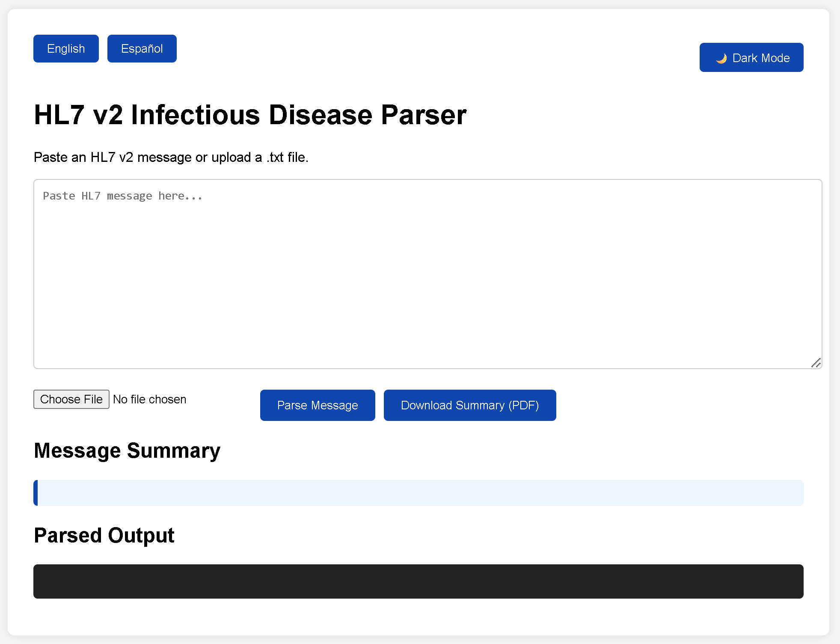Click the blue Message Summary status bar

click(419, 493)
